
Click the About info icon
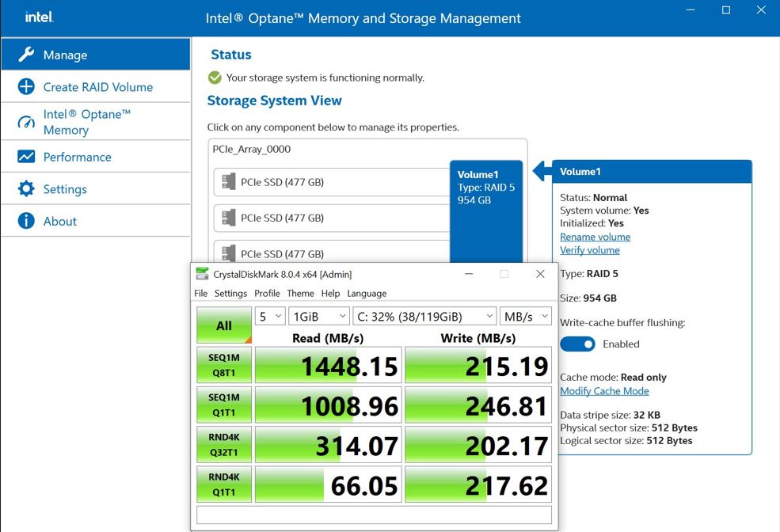tap(26, 221)
